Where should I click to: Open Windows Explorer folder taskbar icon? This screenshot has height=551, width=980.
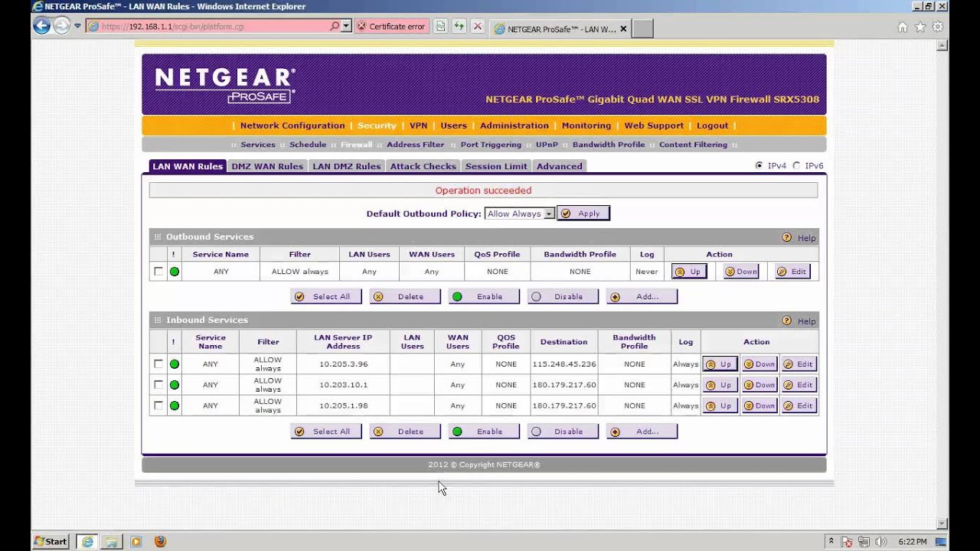point(112,541)
